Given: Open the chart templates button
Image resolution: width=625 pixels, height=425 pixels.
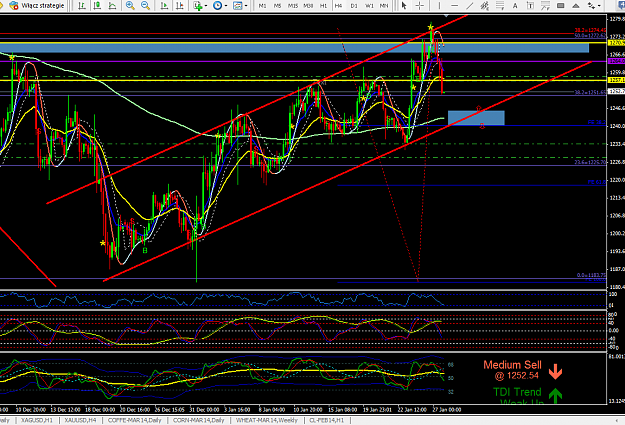Looking at the screenshot, I should (238, 6).
